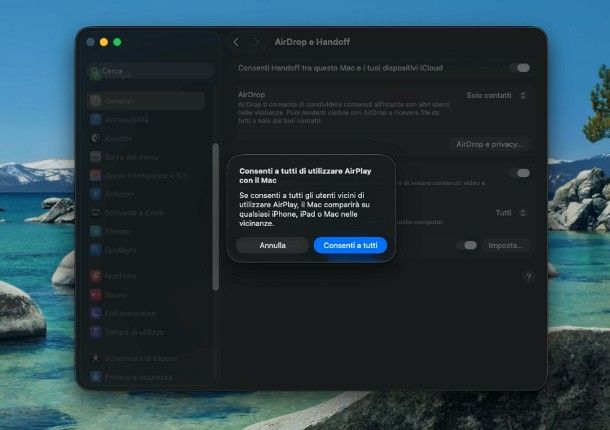Select the Aspetto sidebar icon

(96, 138)
